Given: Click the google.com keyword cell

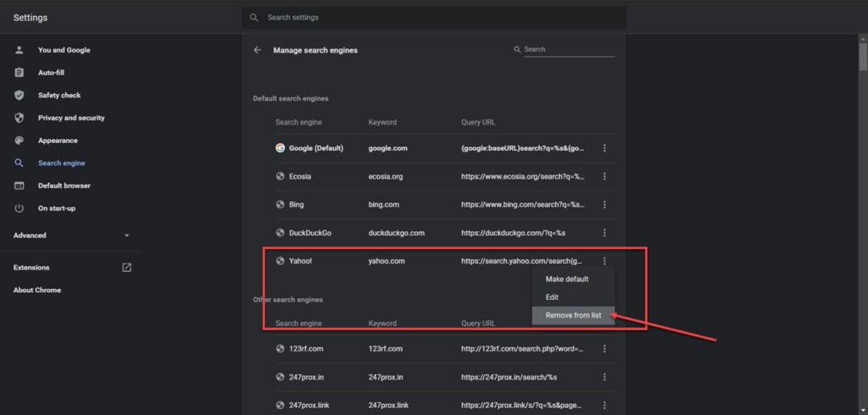Looking at the screenshot, I should tap(387, 148).
